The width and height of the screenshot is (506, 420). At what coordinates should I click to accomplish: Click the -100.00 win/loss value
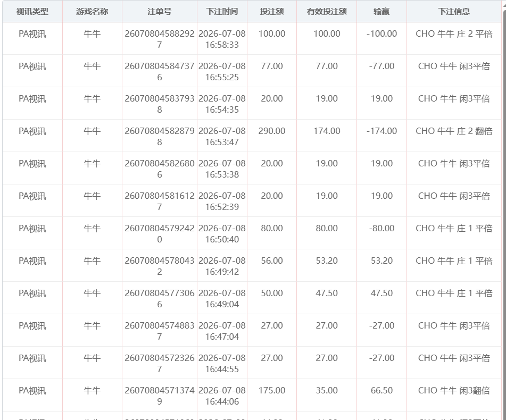[x=381, y=33]
